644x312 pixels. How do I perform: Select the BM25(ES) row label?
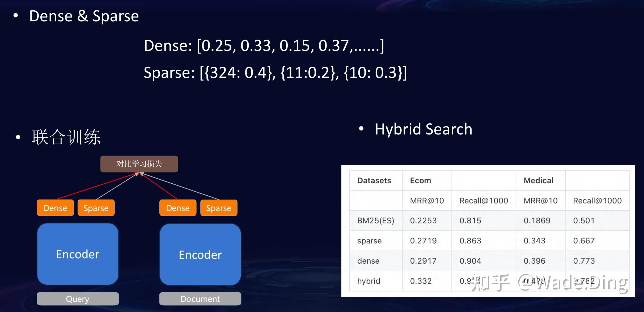375,221
